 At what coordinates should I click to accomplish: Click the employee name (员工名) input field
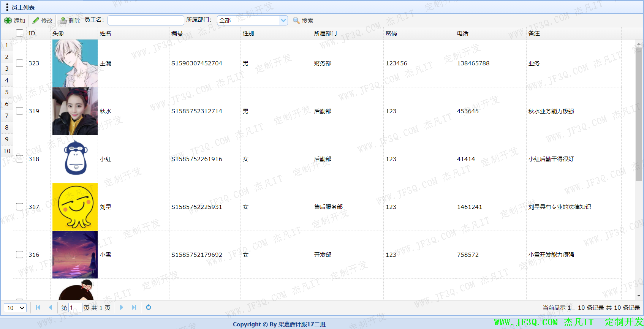click(146, 20)
